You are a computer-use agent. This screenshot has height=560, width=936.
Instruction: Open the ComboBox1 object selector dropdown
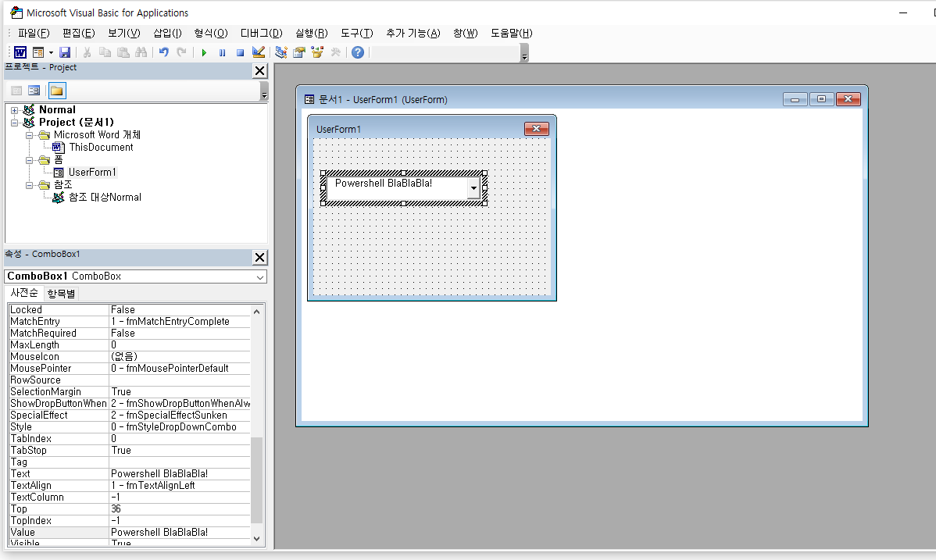point(259,277)
